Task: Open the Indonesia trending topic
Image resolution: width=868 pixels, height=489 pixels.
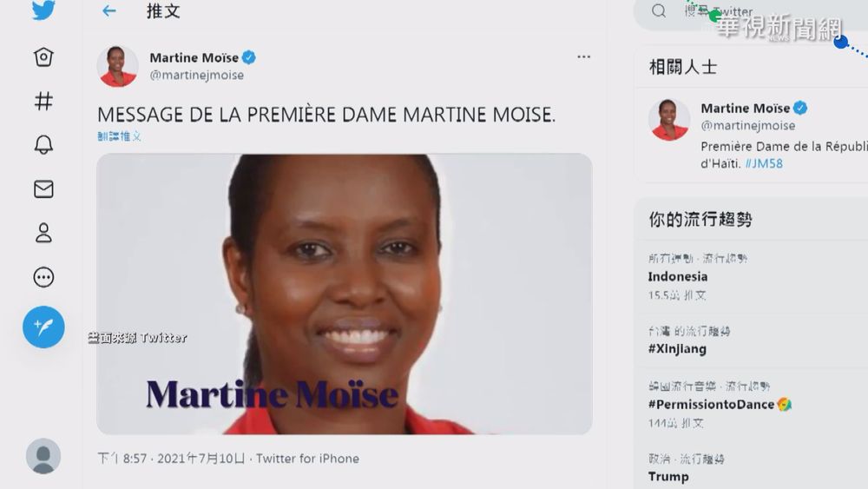Action: pyautogui.click(x=678, y=276)
